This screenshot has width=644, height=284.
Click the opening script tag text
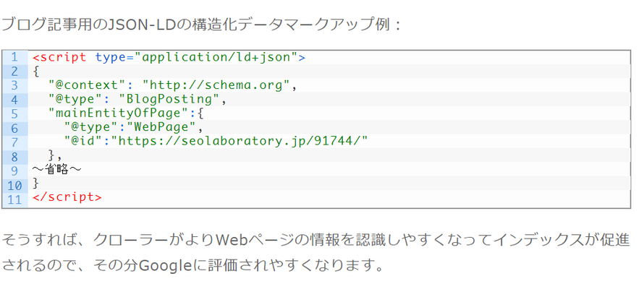(x=59, y=58)
